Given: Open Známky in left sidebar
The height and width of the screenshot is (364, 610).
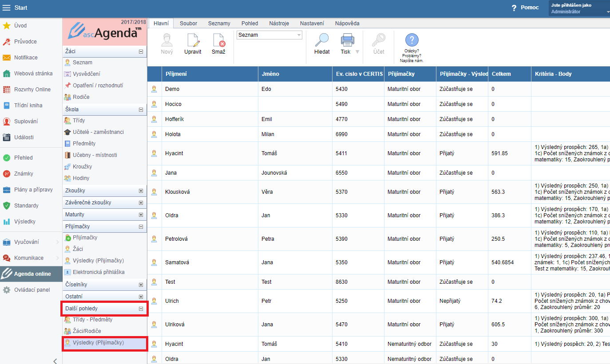Looking at the screenshot, I should [24, 174].
